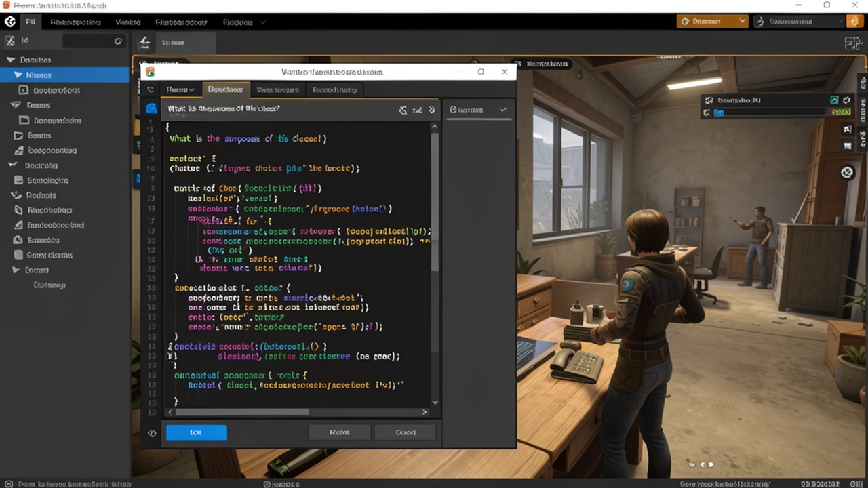The width and height of the screenshot is (868, 488).
Task: Click the round gizmo icon on viewport right edge
Action: click(847, 172)
